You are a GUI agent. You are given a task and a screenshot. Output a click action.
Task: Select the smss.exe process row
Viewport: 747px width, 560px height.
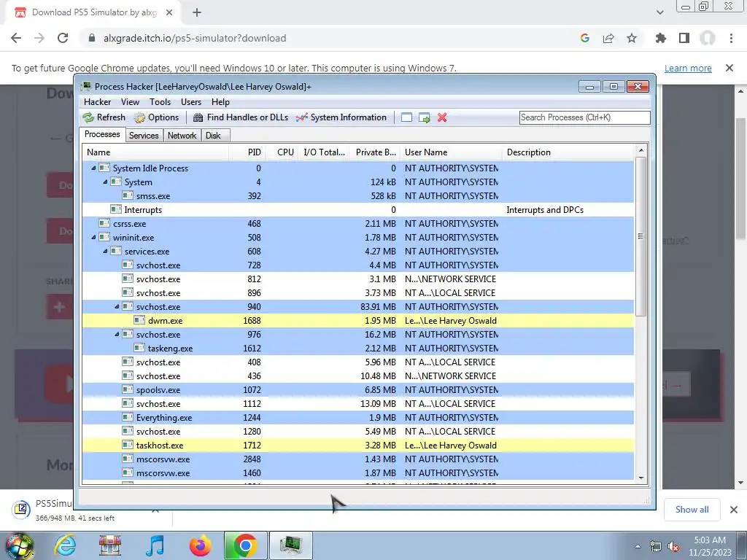[357, 195]
